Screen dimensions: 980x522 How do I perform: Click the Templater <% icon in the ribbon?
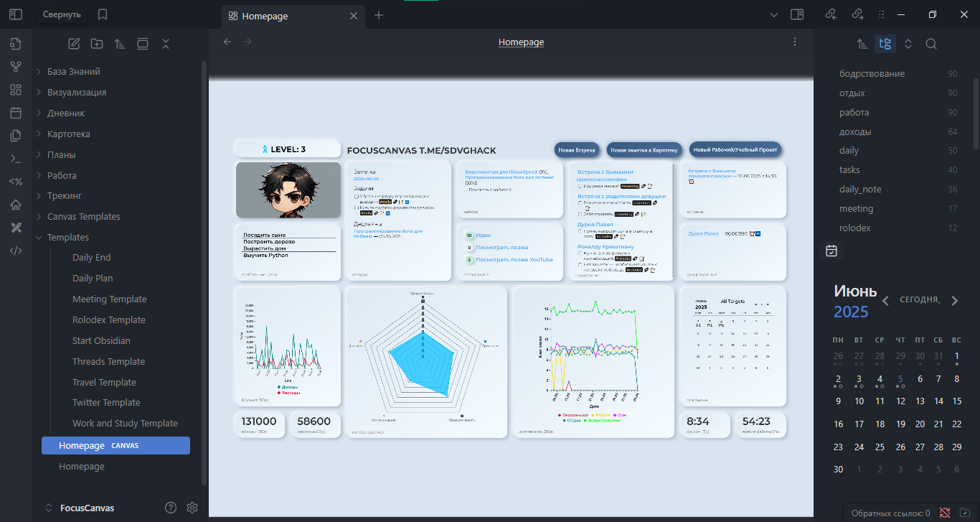tap(15, 181)
